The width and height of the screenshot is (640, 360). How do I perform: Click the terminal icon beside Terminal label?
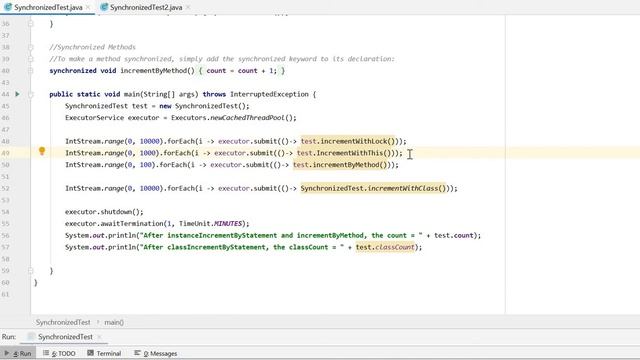pos(90,353)
